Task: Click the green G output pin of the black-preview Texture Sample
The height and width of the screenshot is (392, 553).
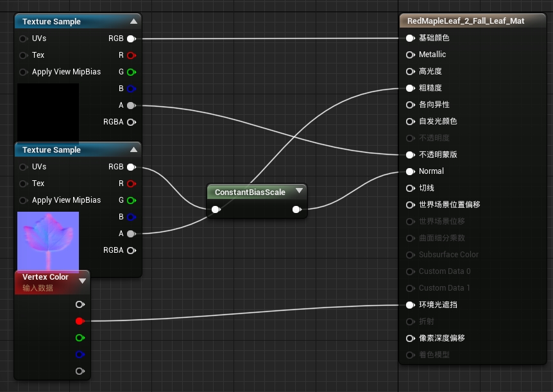Action: pyautogui.click(x=132, y=72)
